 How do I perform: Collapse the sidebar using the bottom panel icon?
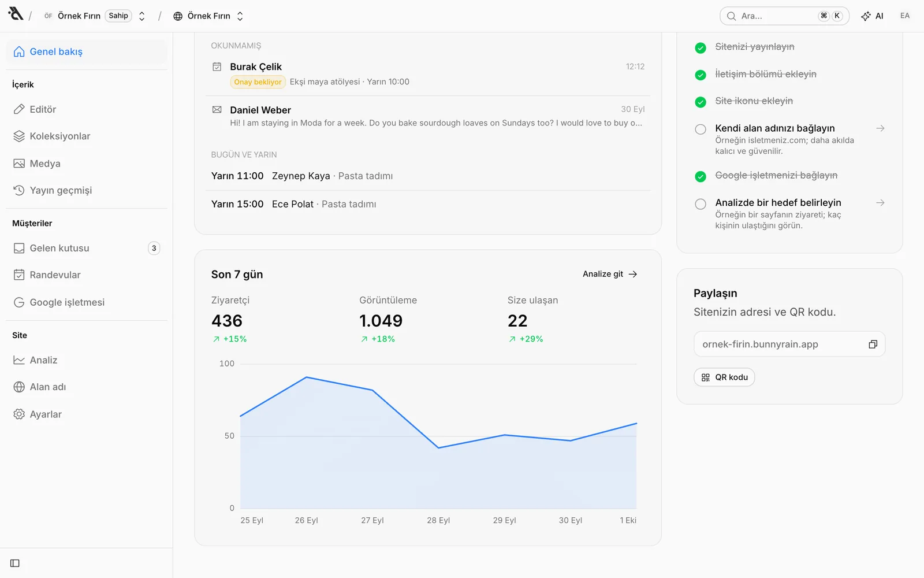[15, 563]
